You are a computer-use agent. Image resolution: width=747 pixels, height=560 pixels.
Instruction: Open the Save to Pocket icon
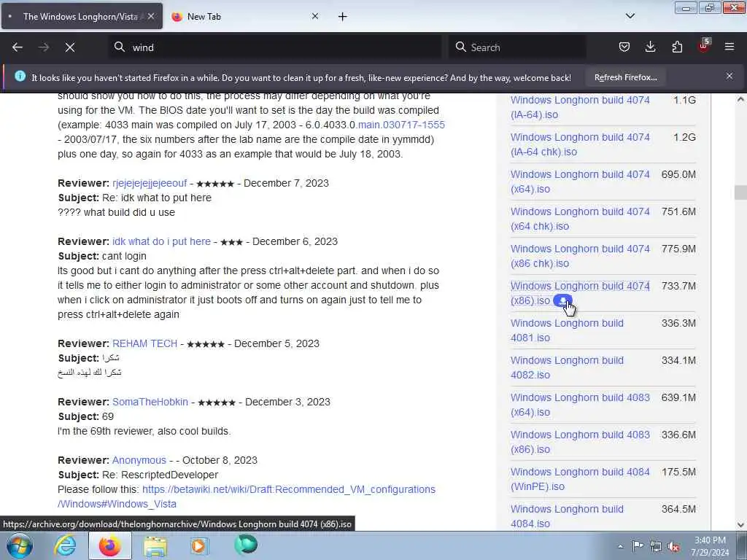point(624,47)
